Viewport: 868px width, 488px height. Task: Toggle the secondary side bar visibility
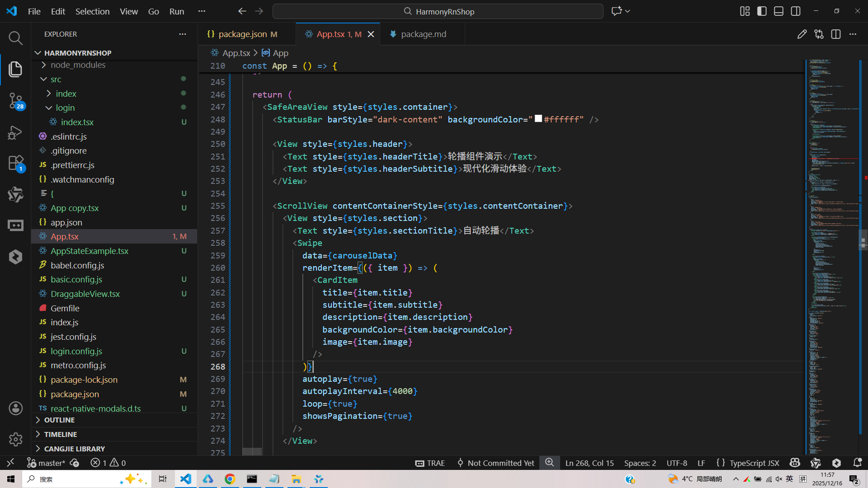point(796,11)
